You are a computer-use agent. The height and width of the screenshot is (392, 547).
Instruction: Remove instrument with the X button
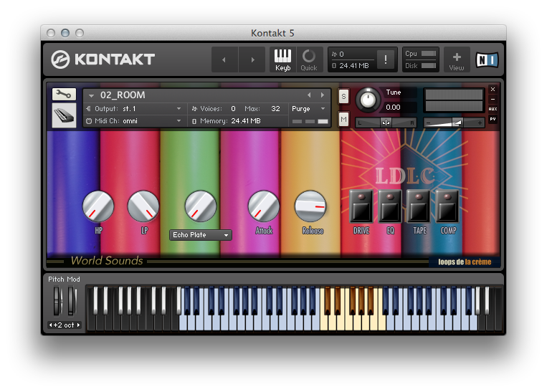(493, 90)
